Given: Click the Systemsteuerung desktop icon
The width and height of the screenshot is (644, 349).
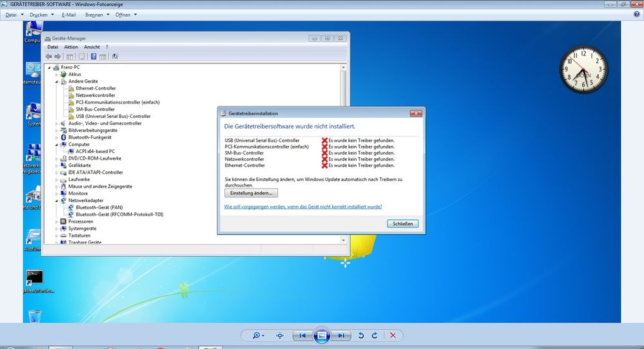Looking at the screenshot, I should (33, 70).
